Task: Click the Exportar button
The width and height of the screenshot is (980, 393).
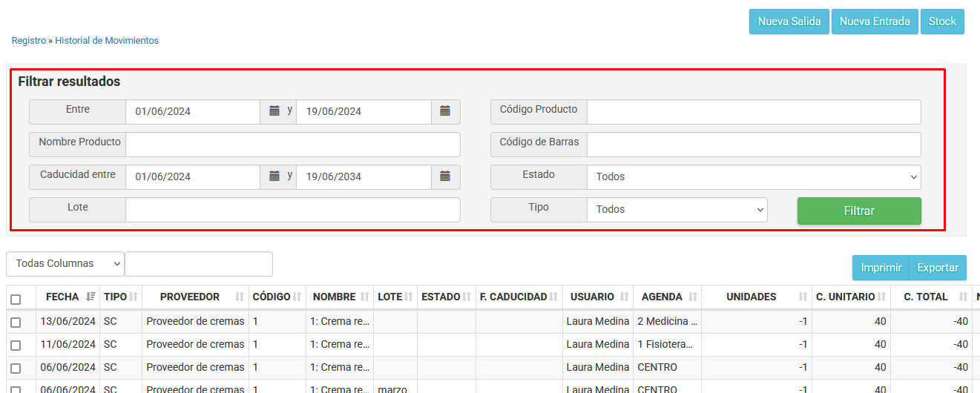Action: tap(938, 268)
